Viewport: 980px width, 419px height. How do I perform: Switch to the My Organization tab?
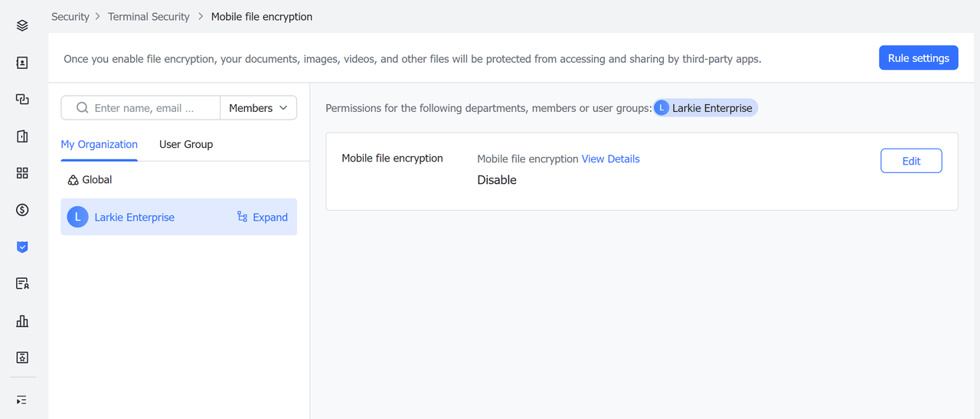[x=100, y=144]
